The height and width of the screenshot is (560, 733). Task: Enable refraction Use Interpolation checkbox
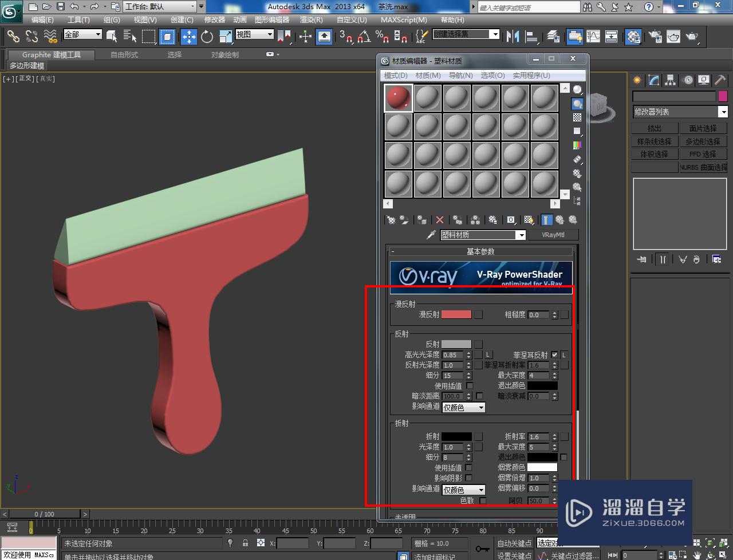[468, 468]
